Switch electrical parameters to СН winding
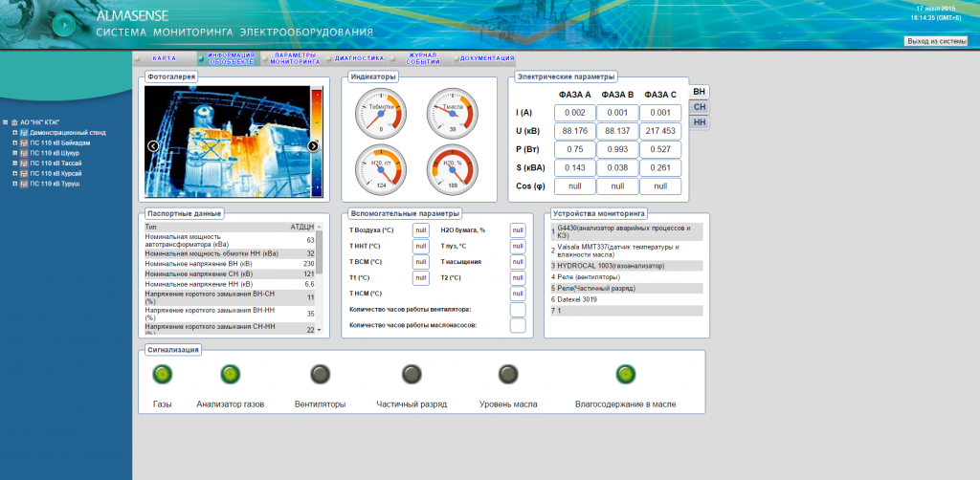The height and width of the screenshot is (480, 980). point(700,107)
